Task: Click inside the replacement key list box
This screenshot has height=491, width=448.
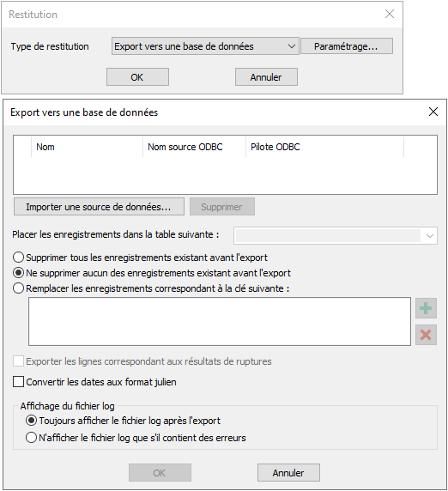Action: click(220, 322)
